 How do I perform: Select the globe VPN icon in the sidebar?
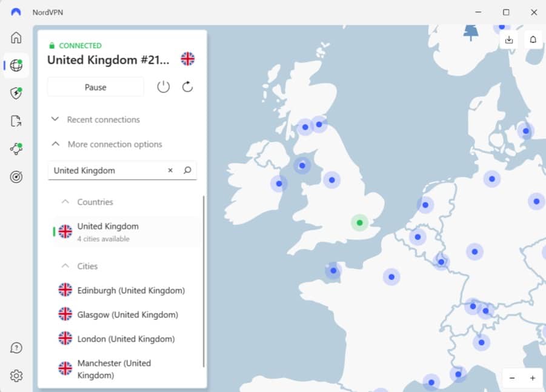(x=16, y=65)
